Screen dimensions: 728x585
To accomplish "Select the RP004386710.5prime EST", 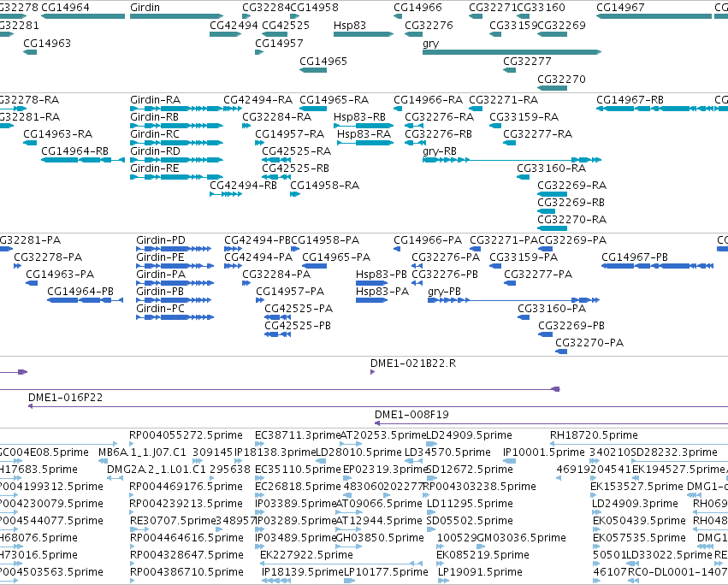I will coord(132,581).
